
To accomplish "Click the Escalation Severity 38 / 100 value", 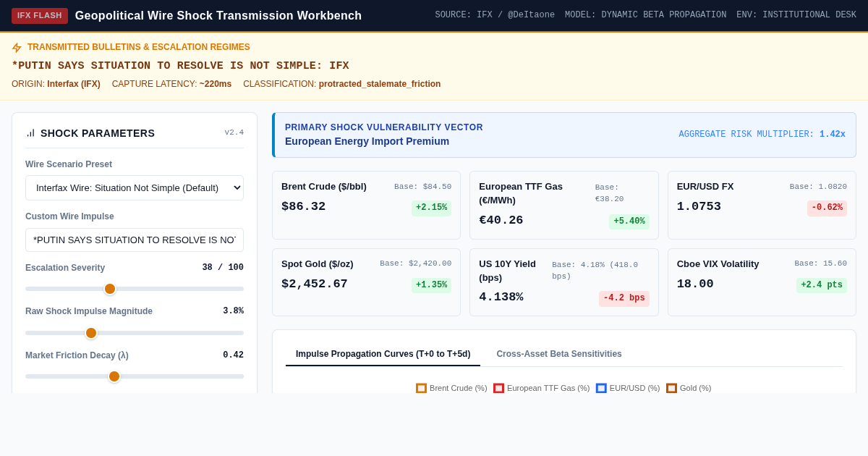I will (x=223, y=268).
